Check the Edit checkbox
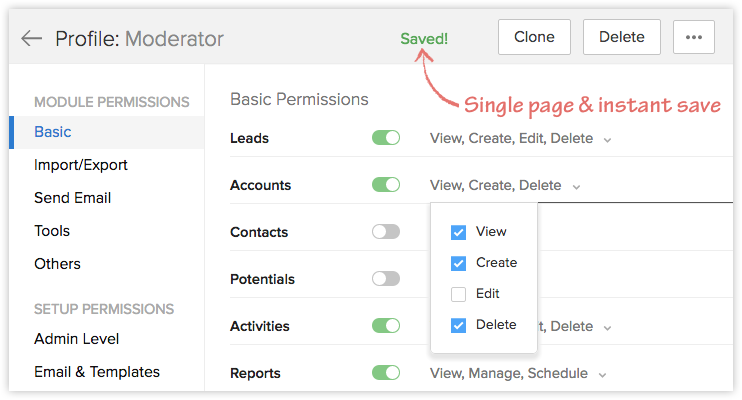 459,294
